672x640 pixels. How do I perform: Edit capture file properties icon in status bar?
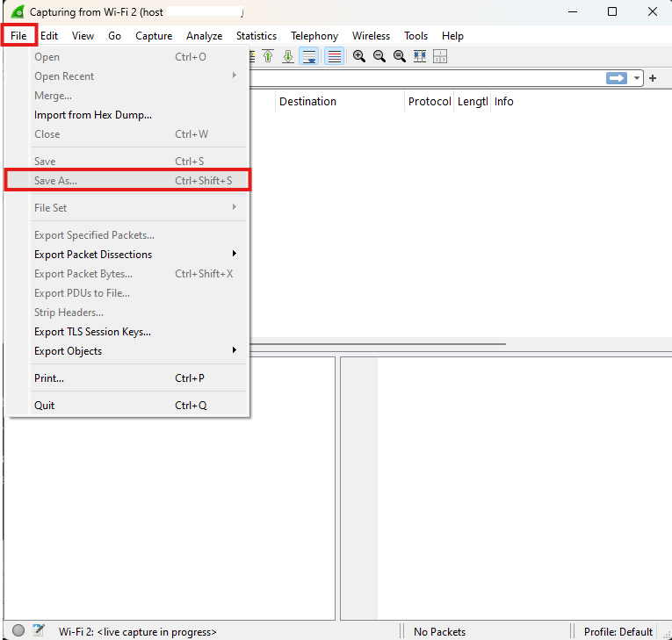click(x=38, y=630)
